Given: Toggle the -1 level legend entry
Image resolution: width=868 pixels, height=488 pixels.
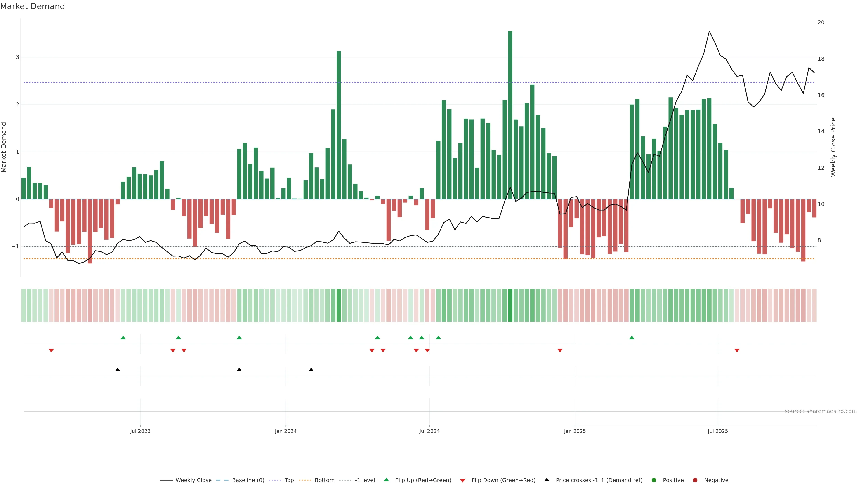Looking at the screenshot, I should [365, 480].
